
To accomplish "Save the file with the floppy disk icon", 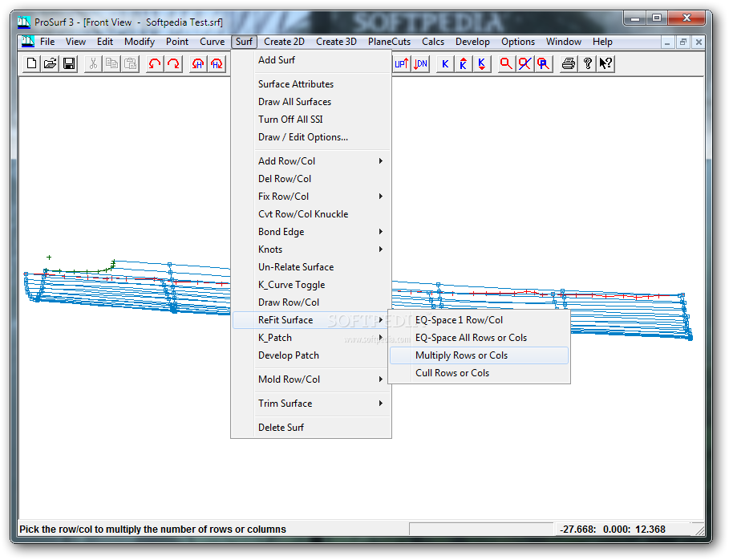I will click(x=69, y=63).
